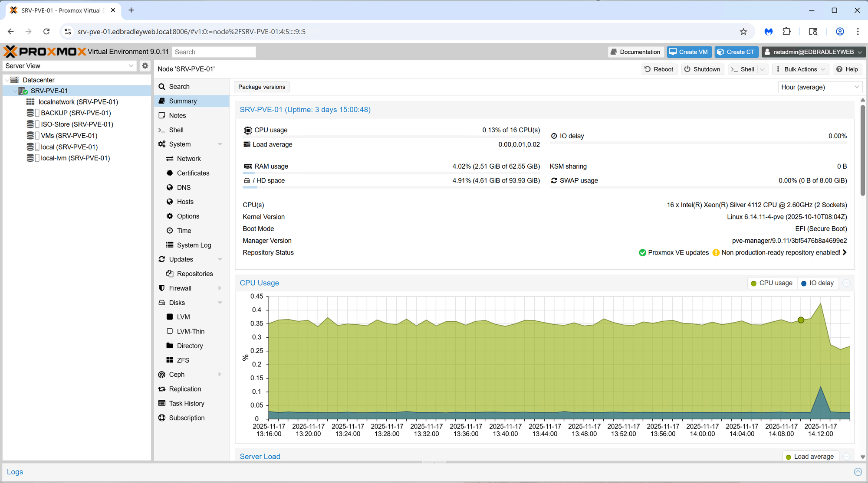This screenshot has height=483, width=868.
Task: Open the Server View dropdown
Action: pyautogui.click(x=69, y=66)
